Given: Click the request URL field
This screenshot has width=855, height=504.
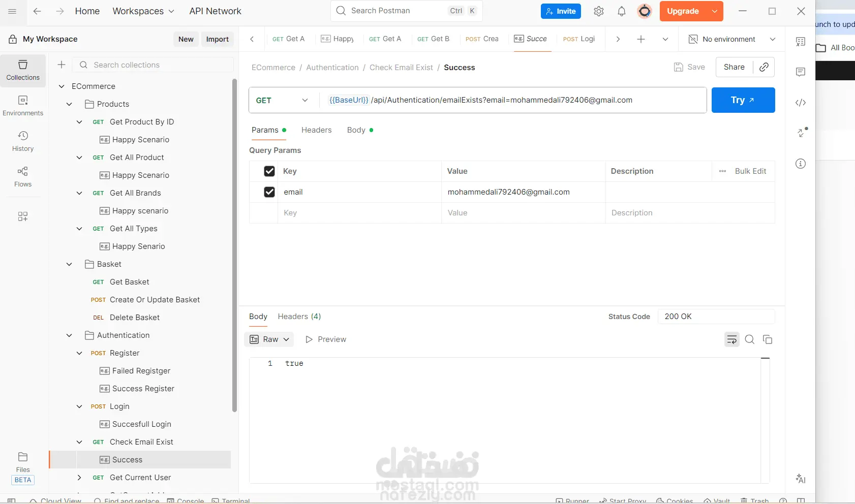Looking at the screenshot, I should point(513,100).
